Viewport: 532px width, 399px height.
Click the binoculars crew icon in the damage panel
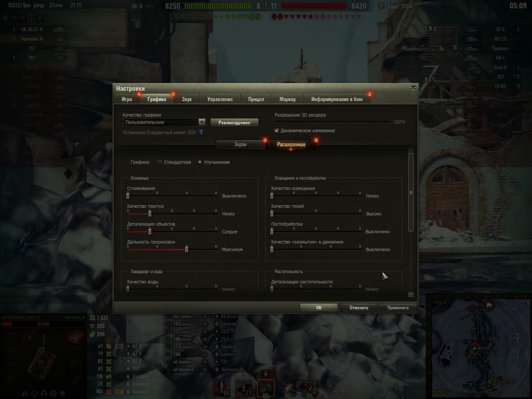pos(24,393)
